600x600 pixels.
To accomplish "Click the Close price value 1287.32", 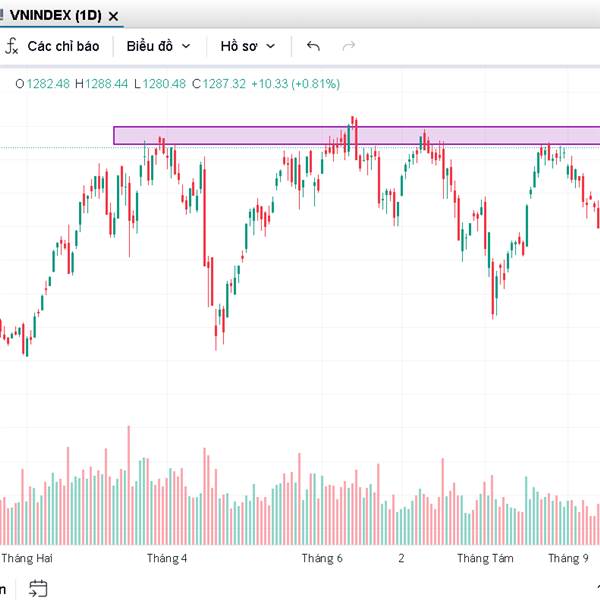I will tap(224, 84).
